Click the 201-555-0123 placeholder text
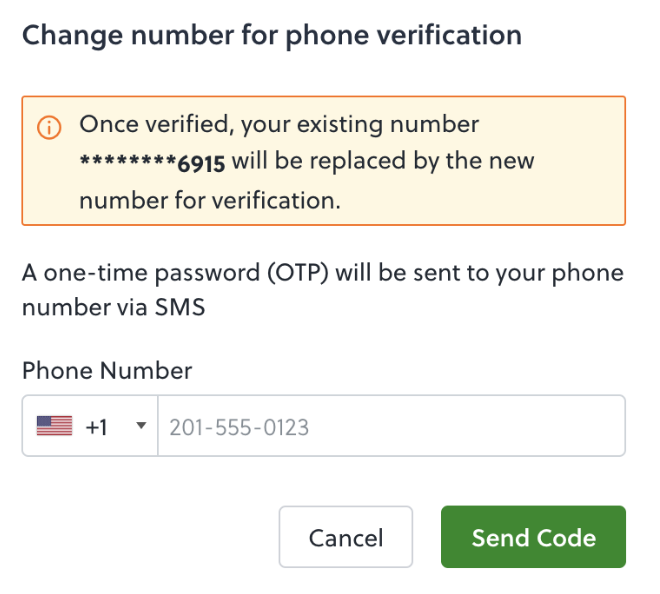660x594 pixels. point(239,428)
